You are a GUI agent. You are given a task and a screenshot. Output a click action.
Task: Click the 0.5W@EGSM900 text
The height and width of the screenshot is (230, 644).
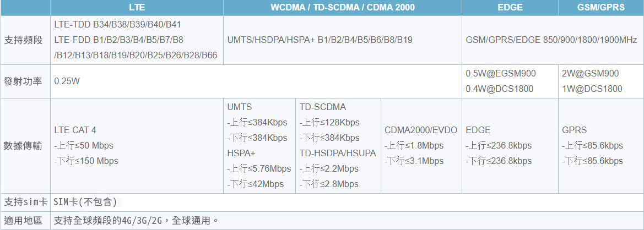click(500, 74)
